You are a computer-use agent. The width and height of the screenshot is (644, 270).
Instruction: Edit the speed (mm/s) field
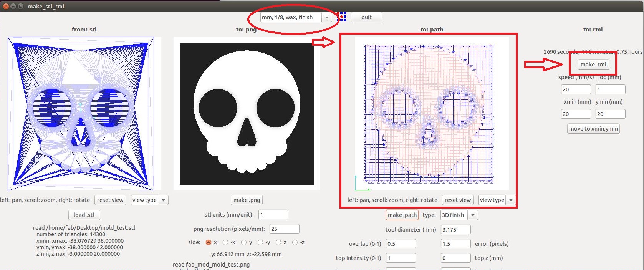pos(576,89)
